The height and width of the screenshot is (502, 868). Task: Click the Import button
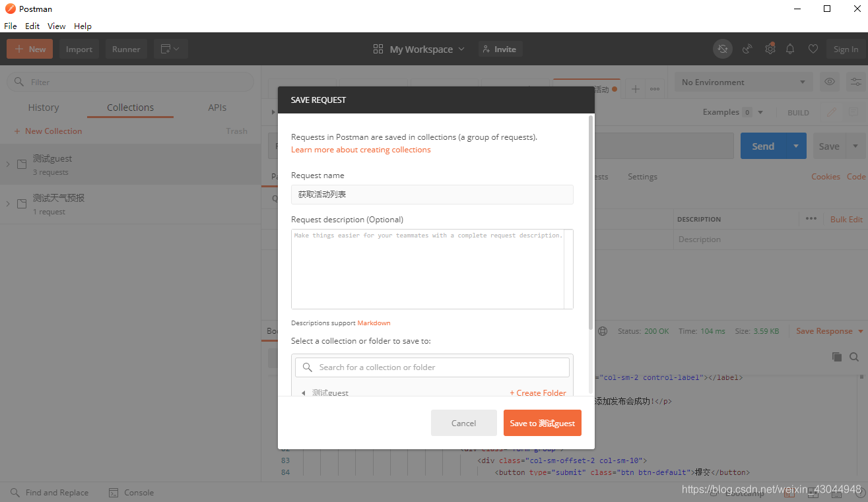pyautogui.click(x=79, y=49)
